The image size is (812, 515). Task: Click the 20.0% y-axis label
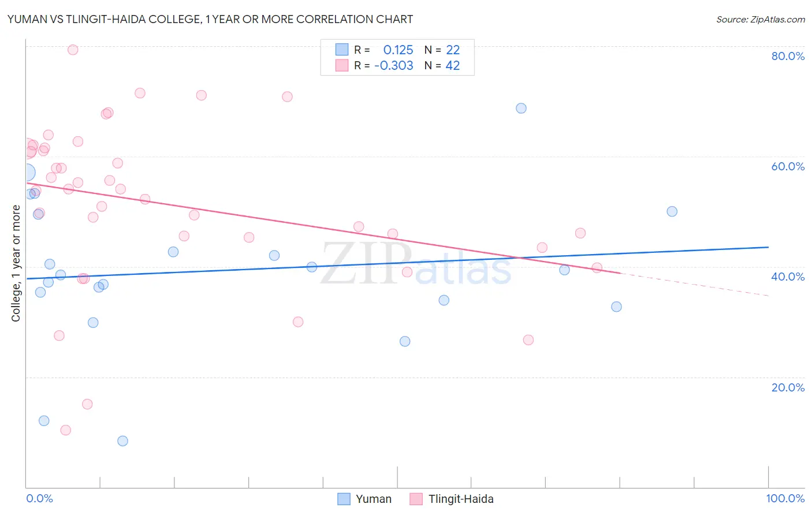[x=788, y=387]
